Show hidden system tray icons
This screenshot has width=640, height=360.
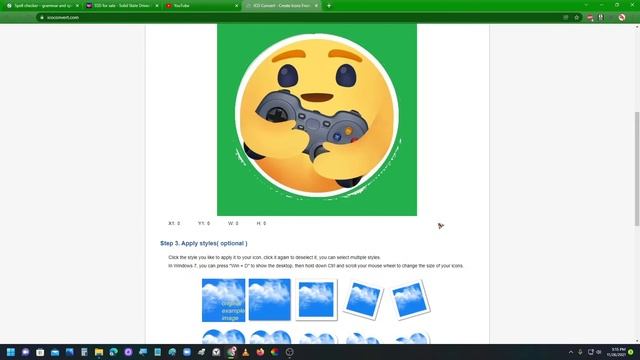571,352
